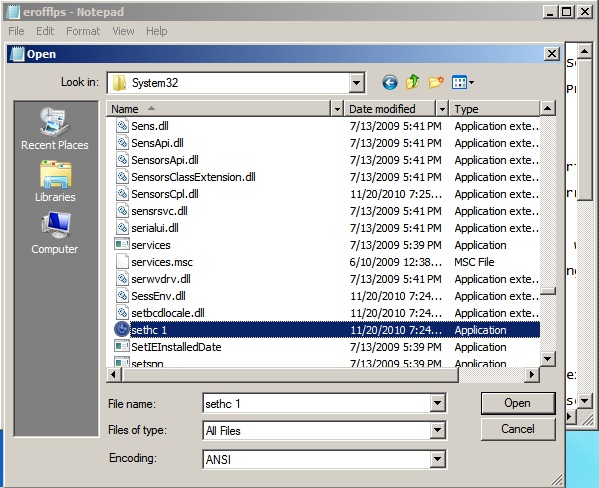
Task: Sort by the Type column header
Action: (x=494, y=109)
